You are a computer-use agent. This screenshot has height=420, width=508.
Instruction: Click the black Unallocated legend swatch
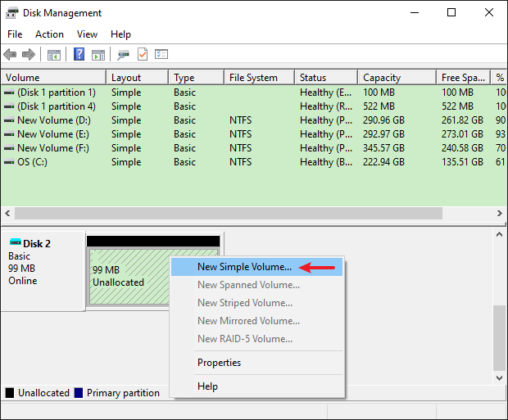(10, 393)
